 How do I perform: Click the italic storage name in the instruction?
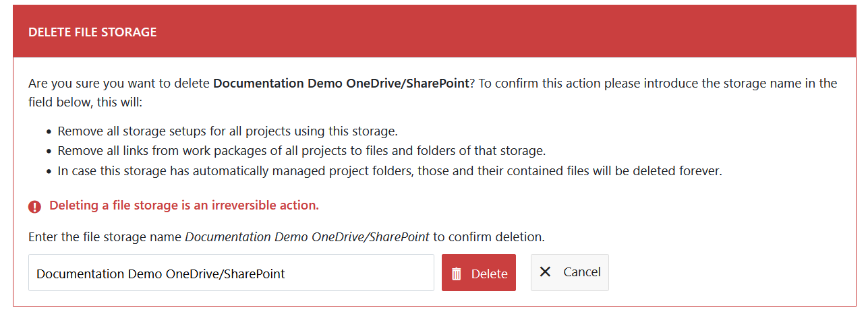coord(307,237)
